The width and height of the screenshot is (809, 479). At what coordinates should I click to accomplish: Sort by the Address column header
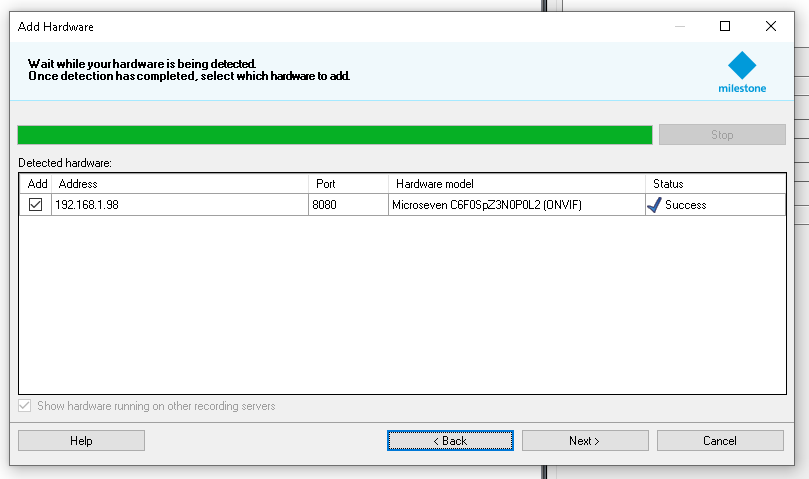[x=180, y=184]
